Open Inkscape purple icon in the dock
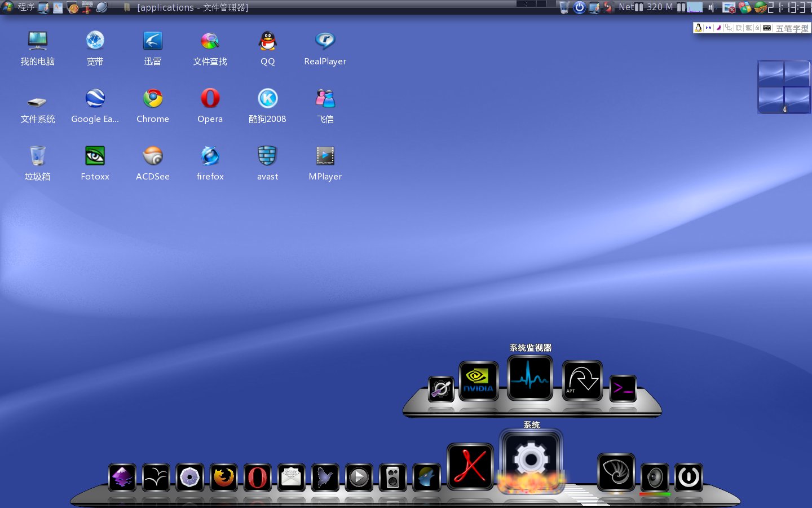 pyautogui.click(x=122, y=478)
